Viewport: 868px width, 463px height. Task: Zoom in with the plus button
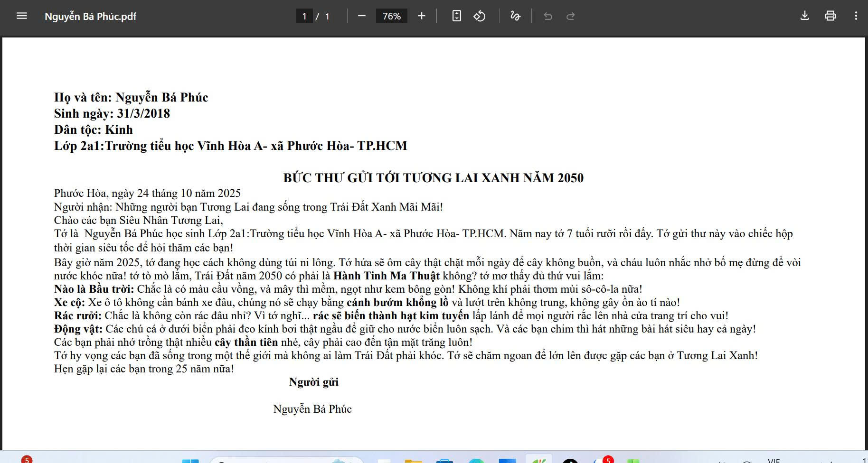point(421,16)
